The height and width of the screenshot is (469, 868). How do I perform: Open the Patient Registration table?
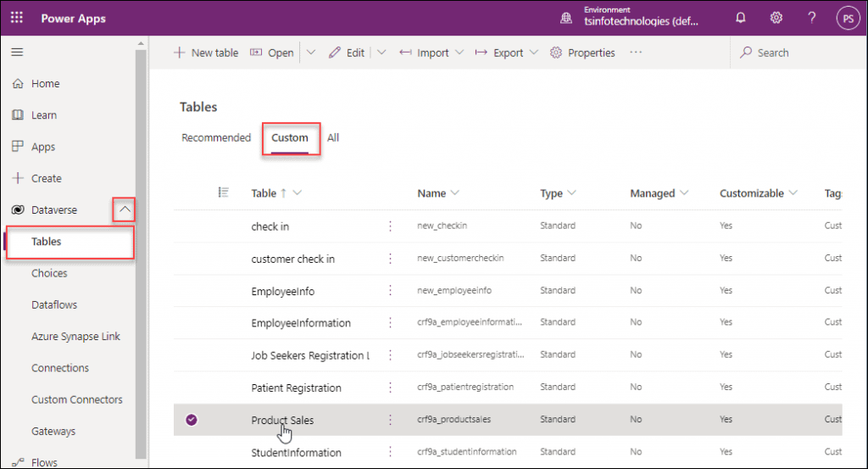coord(296,388)
